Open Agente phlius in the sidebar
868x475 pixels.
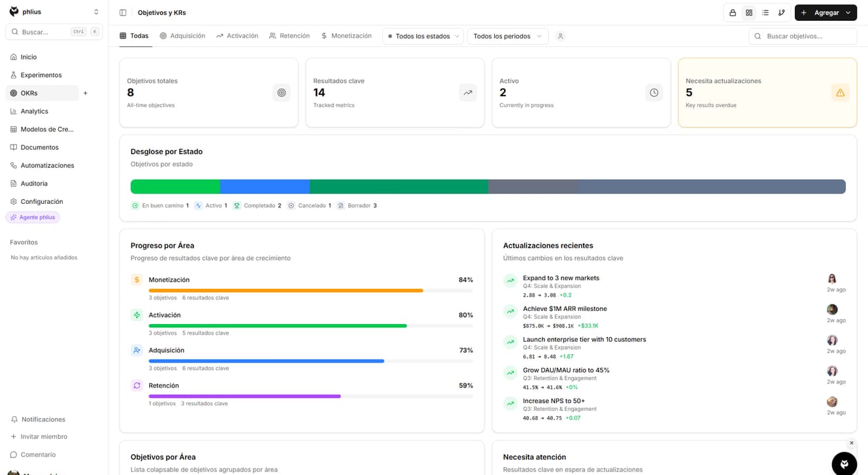[33, 217]
